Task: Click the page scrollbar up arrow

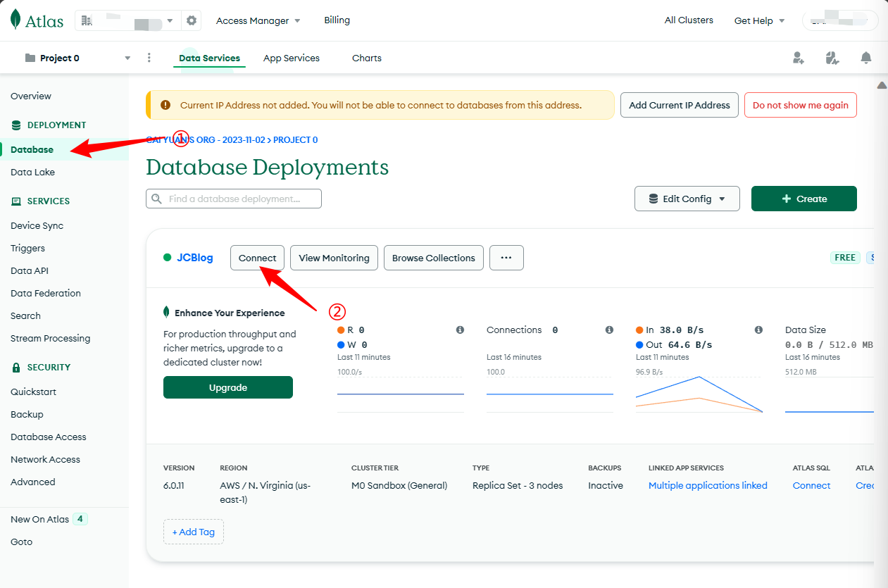Action: tap(881, 85)
